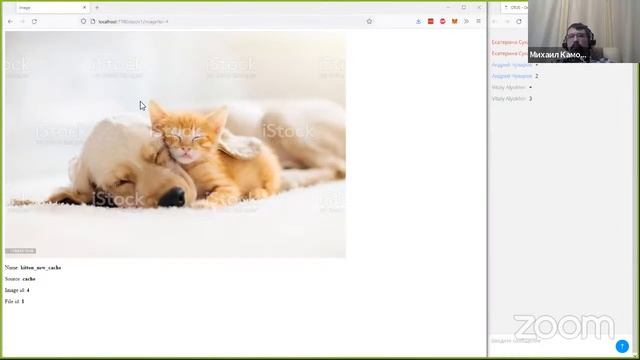This screenshot has height=360, width=640.
Task: Click the blue Андрей entry with message 2
Action: (515, 76)
